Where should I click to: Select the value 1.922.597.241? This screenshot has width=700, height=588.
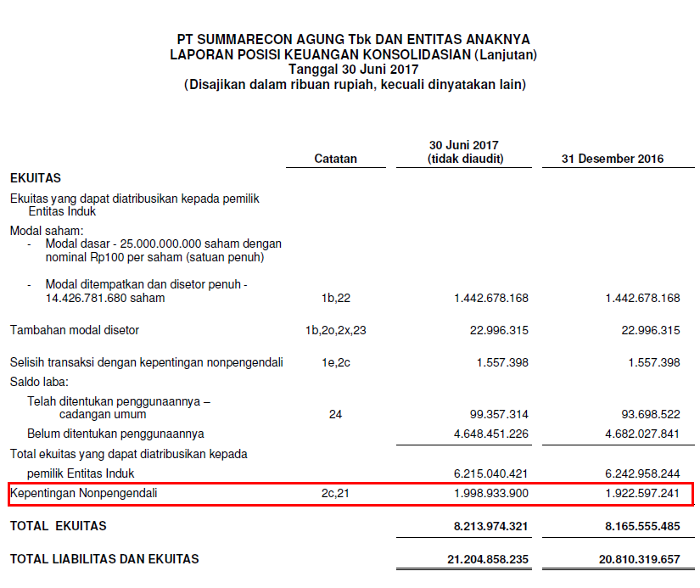(642, 493)
